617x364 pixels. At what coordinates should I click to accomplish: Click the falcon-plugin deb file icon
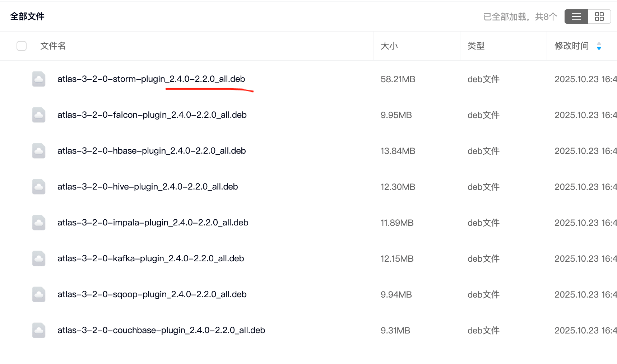[x=39, y=115]
